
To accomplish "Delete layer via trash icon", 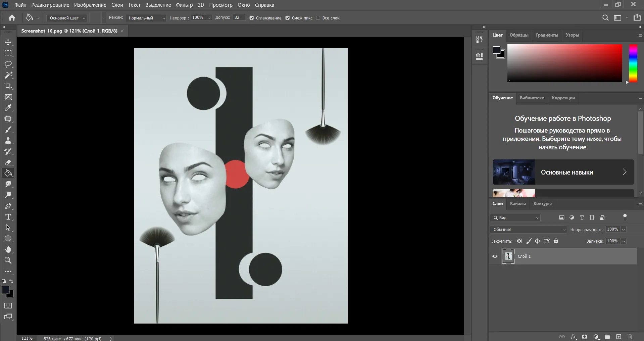I will coord(630,337).
